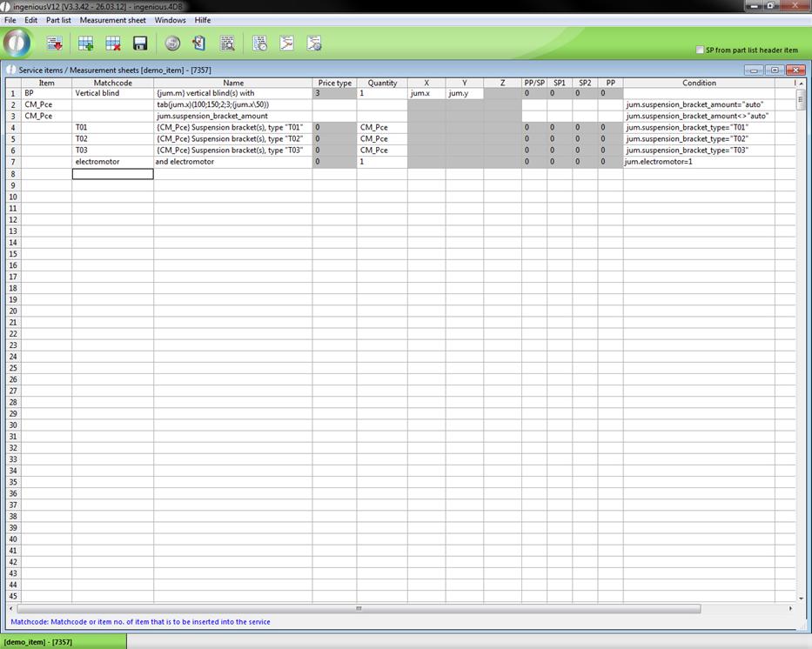Click the import sheet red arrow icon
Image resolution: width=812 pixels, height=649 pixels.
click(54, 43)
